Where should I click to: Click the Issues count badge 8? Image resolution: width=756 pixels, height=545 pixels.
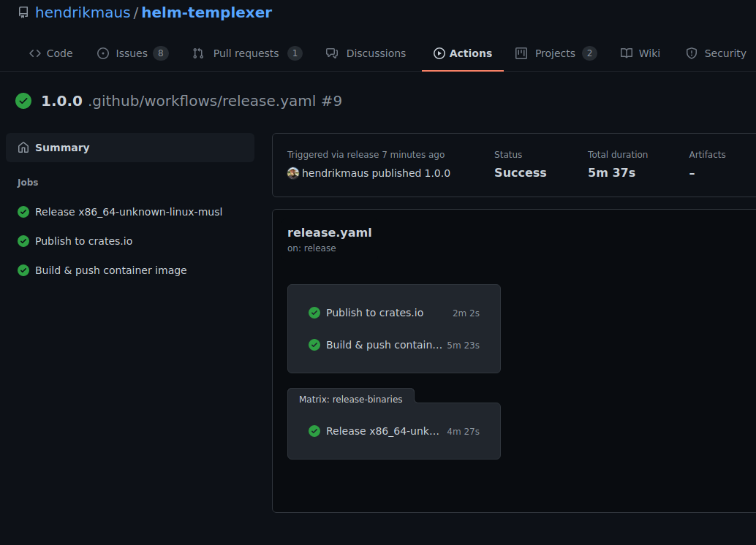(x=161, y=53)
